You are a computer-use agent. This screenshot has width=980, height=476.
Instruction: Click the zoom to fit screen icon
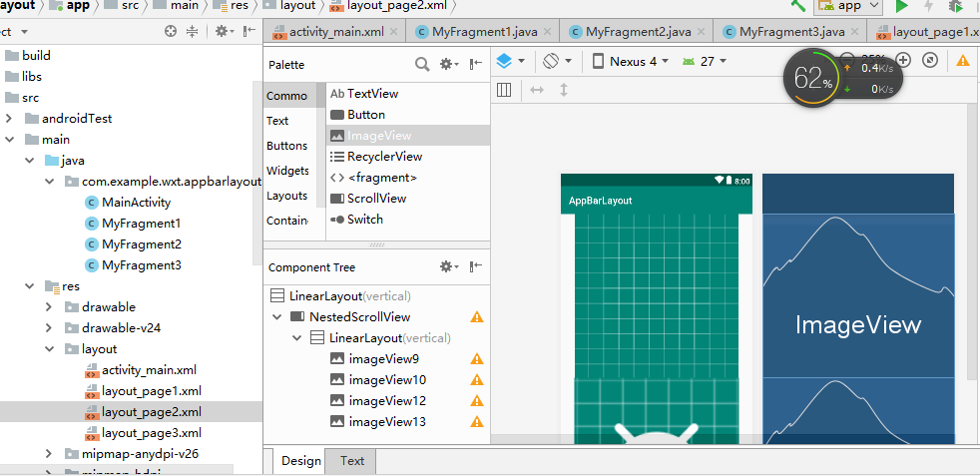coord(930,60)
